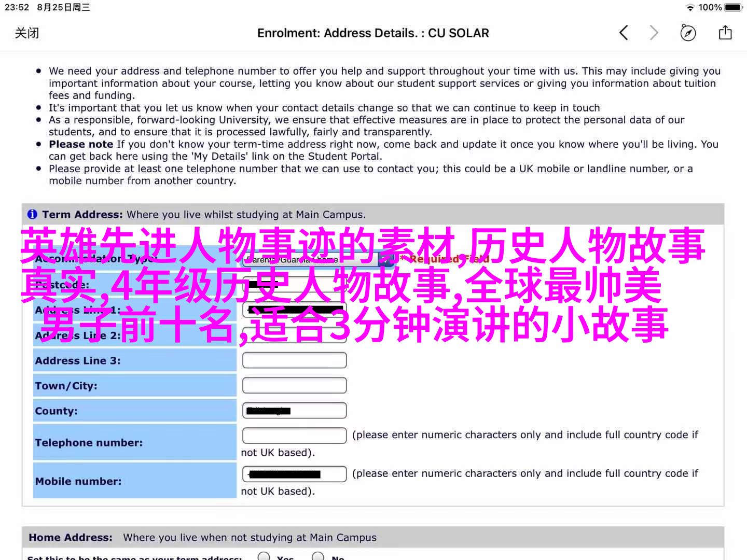Click the 'Please note' bold text
747x560 pixels.
coord(81,144)
